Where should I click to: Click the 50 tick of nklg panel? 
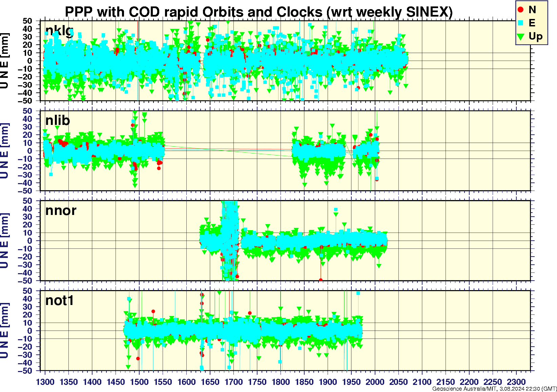coord(27,21)
